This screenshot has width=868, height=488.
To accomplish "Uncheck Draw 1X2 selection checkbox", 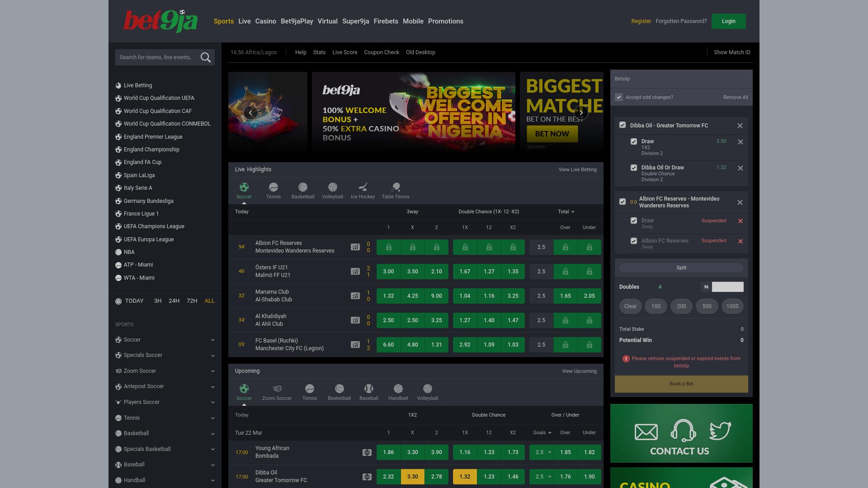I will [634, 141].
